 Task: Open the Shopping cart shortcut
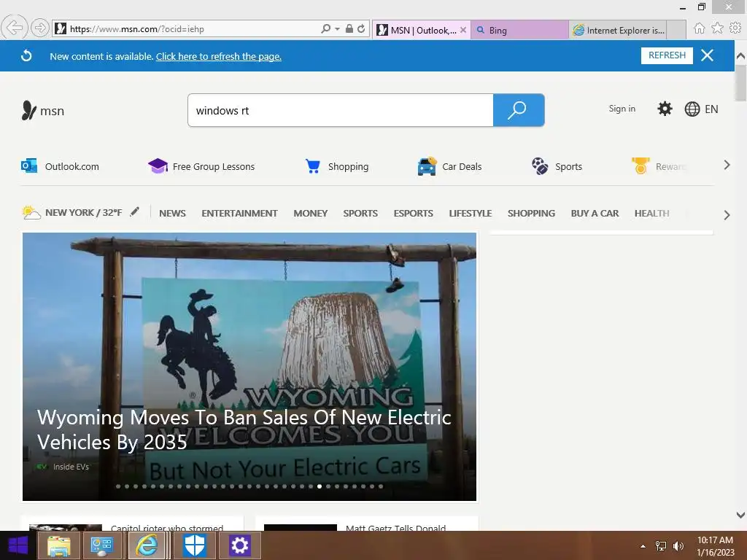tap(337, 166)
